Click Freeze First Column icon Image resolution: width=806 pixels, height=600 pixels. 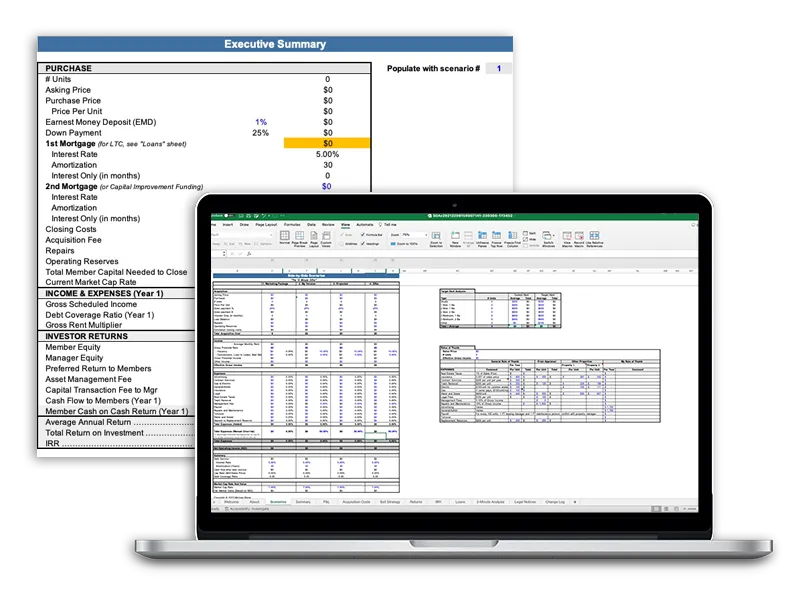tap(512, 235)
